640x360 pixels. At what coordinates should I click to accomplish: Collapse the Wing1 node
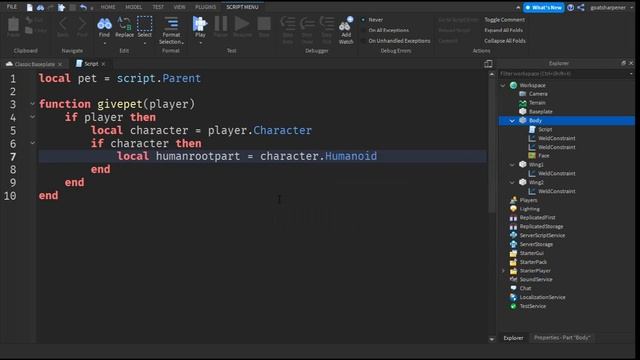(512, 164)
